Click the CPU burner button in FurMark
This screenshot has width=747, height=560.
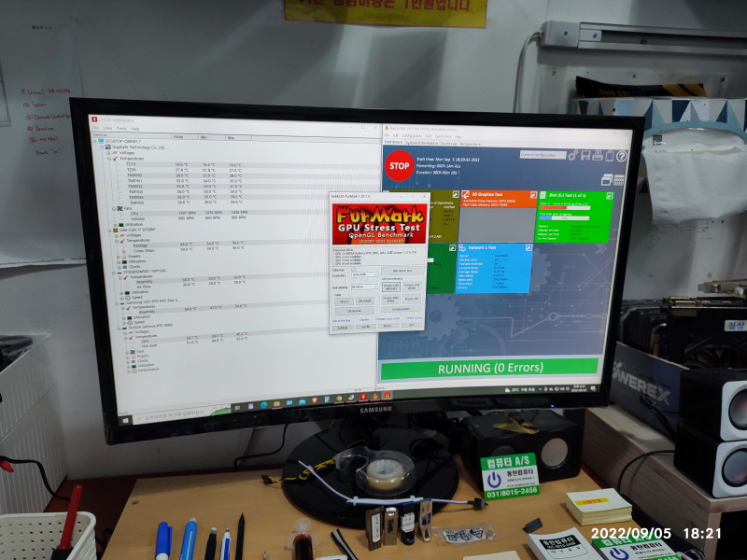(354, 311)
